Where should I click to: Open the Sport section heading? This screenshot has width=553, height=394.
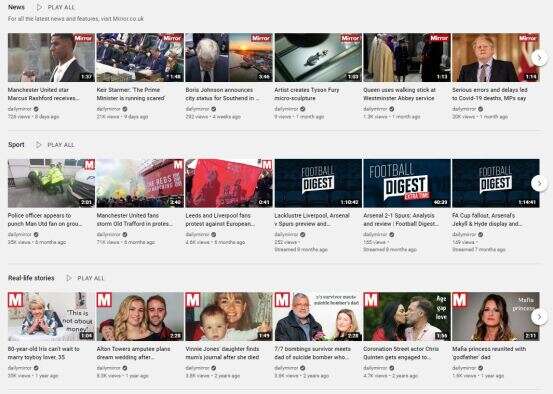pos(16,145)
